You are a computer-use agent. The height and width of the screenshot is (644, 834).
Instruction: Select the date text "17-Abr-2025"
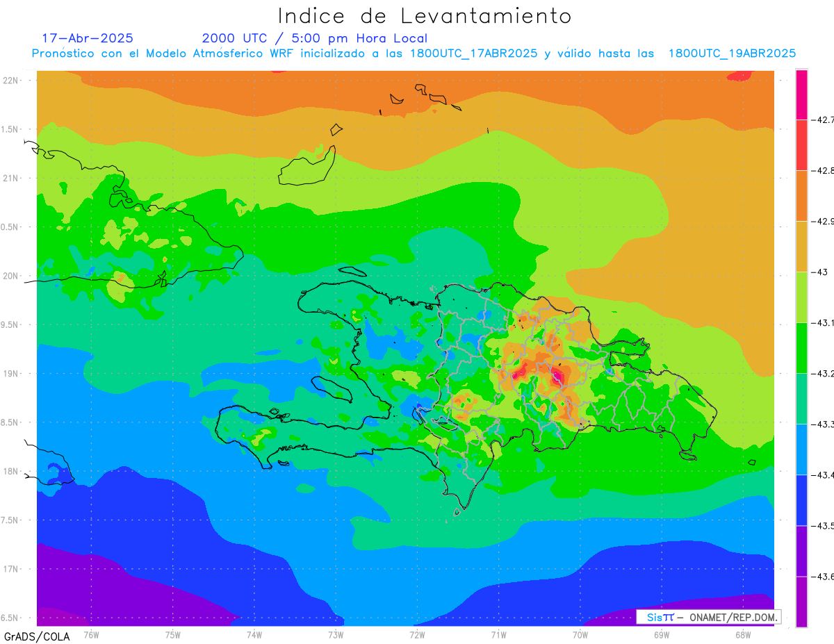point(88,38)
